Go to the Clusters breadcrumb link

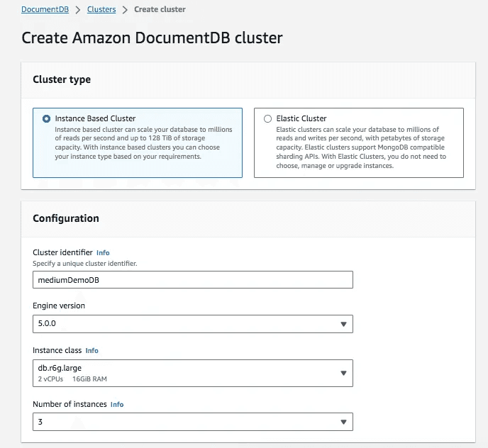click(x=101, y=9)
